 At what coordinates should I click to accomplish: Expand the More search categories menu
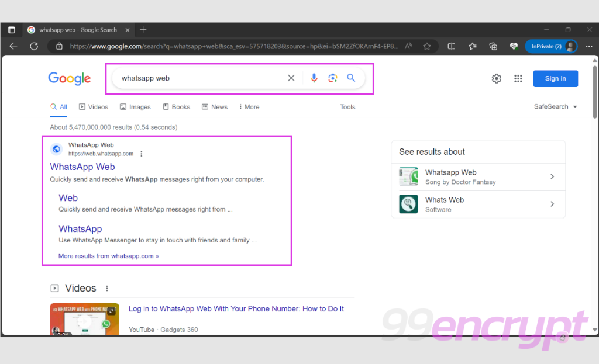249,106
